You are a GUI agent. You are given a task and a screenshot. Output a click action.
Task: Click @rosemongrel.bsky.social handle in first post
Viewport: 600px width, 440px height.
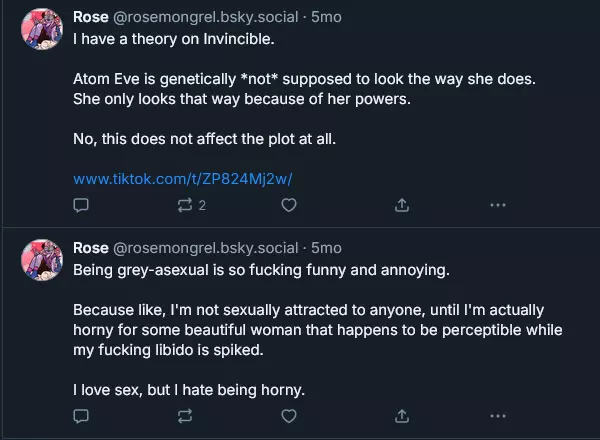205,17
